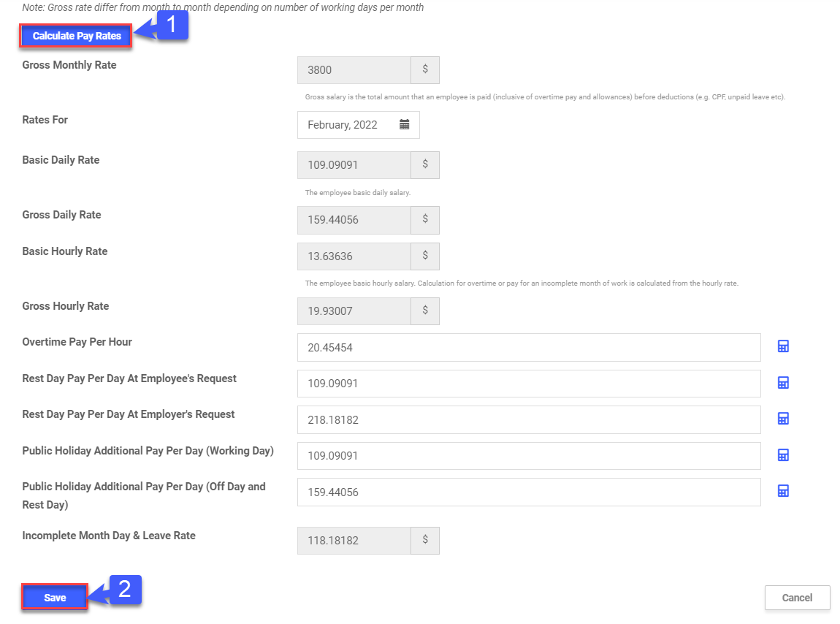Click calculator icon for Rest Day Employer's Request
Viewport: 840px width, 624px height.
pyautogui.click(x=783, y=419)
